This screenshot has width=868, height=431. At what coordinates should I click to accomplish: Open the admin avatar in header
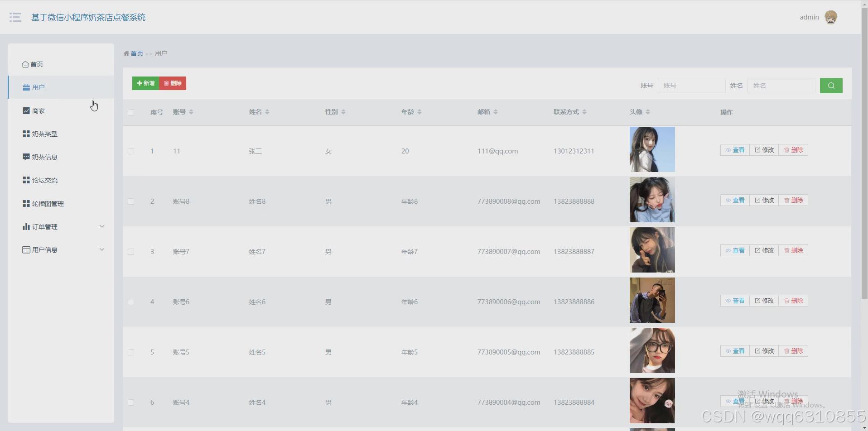tap(831, 17)
